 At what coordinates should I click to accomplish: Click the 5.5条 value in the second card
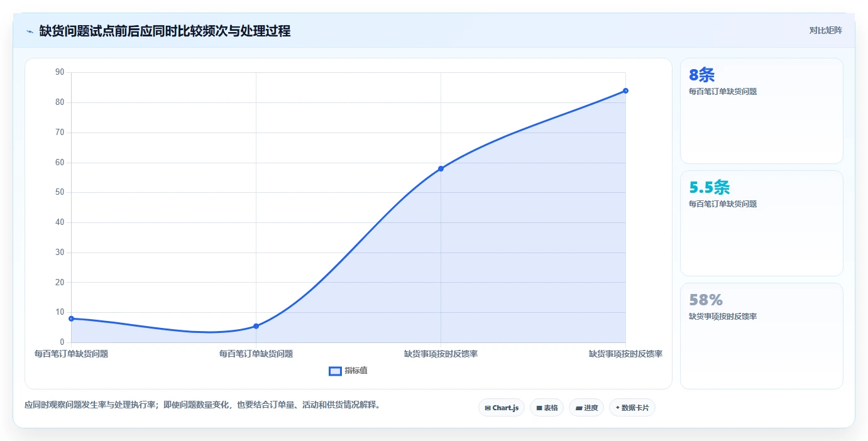(x=710, y=187)
